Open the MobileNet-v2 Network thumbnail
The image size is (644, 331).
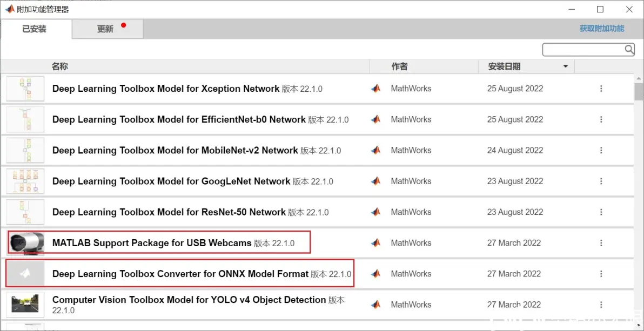pyautogui.click(x=25, y=150)
